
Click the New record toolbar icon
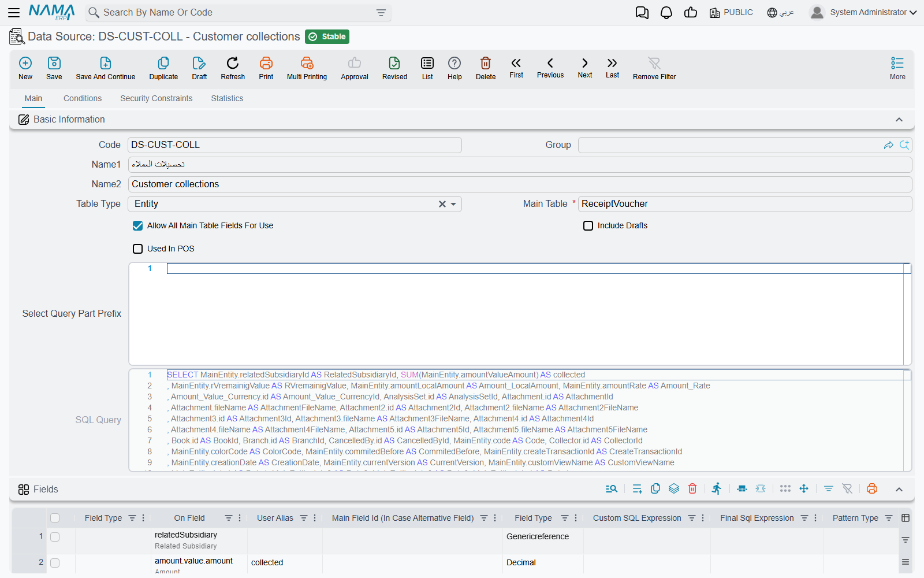click(25, 68)
